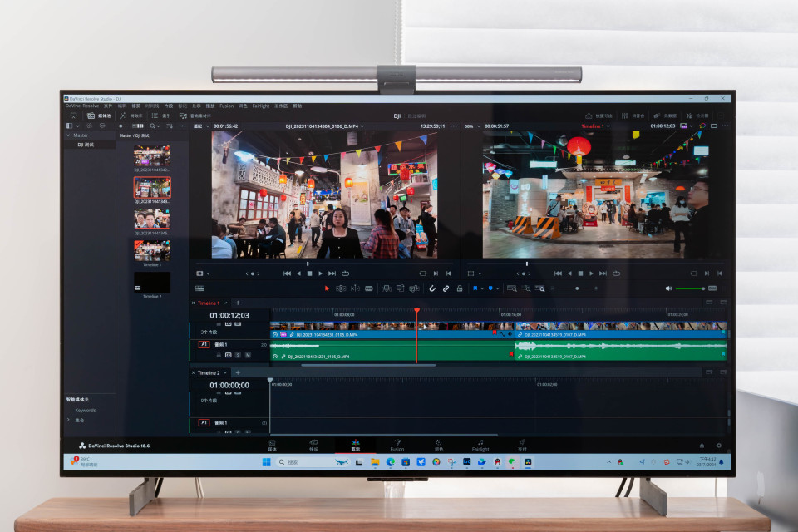Expand the Timeline 2 tab dropdown arrow
The image size is (798, 532).
click(x=225, y=373)
